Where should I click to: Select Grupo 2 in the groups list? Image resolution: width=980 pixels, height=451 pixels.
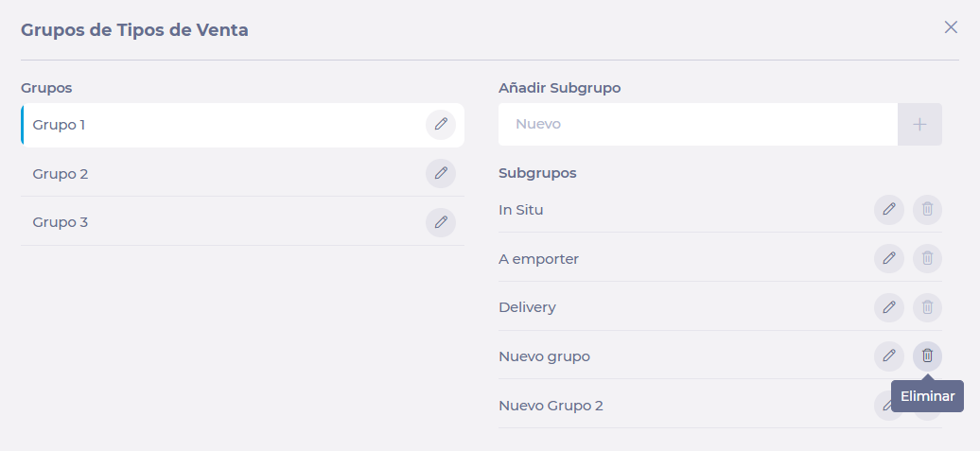[x=242, y=174]
